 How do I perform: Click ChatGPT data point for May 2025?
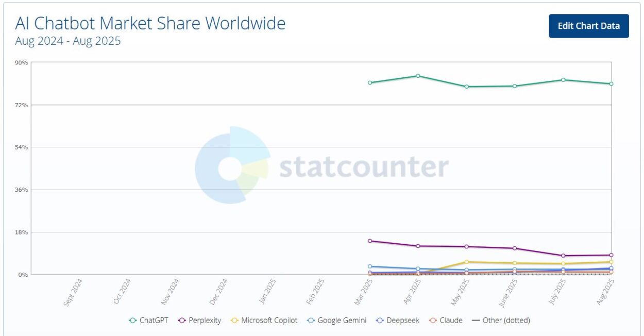[x=466, y=87]
